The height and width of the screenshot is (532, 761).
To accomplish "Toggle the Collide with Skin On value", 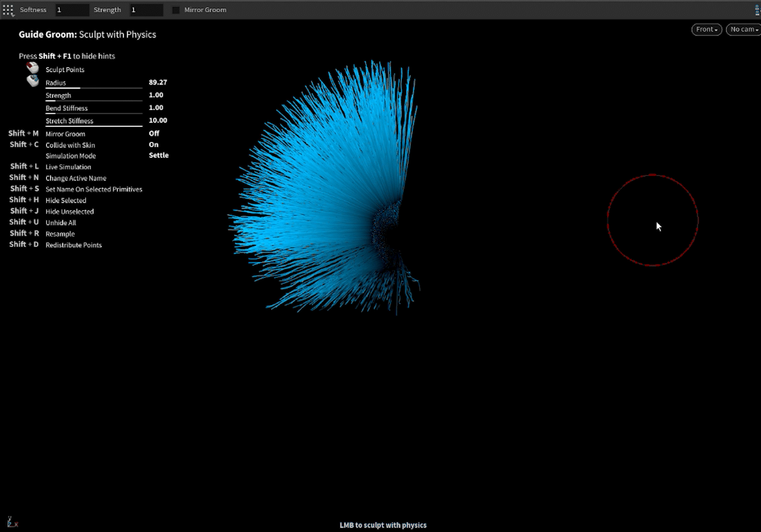I will pos(153,145).
